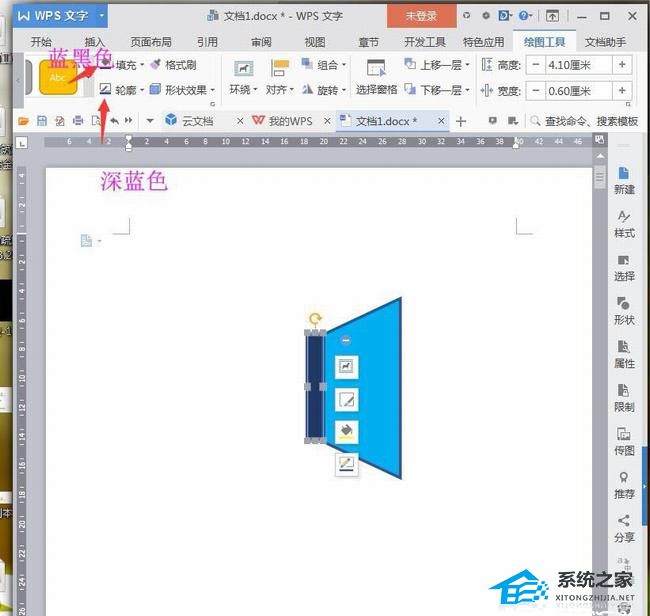Increase the 宽度 width with plus button
The width and height of the screenshot is (650, 616).
(x=622, y=90)
